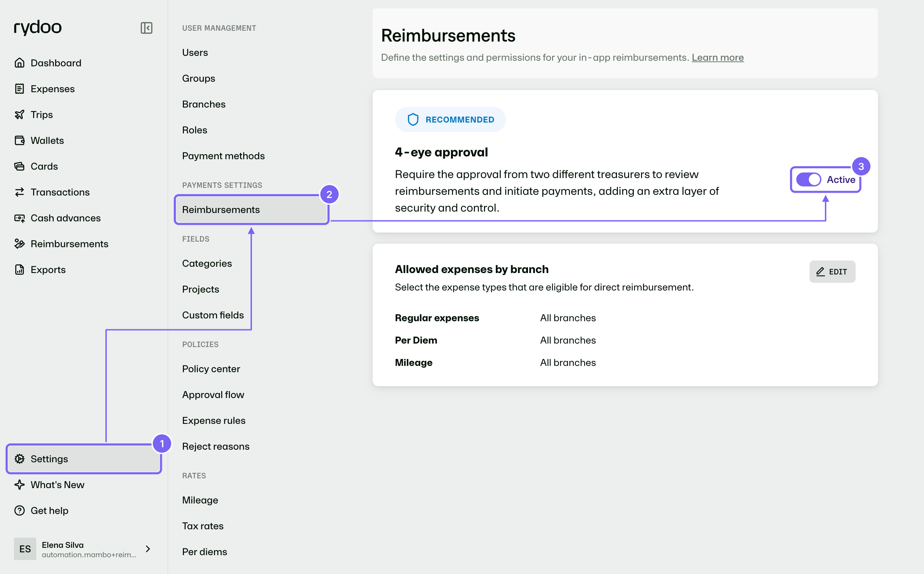Open Payment methods settings
The image size is (924, 574).
tap(223, 156)
